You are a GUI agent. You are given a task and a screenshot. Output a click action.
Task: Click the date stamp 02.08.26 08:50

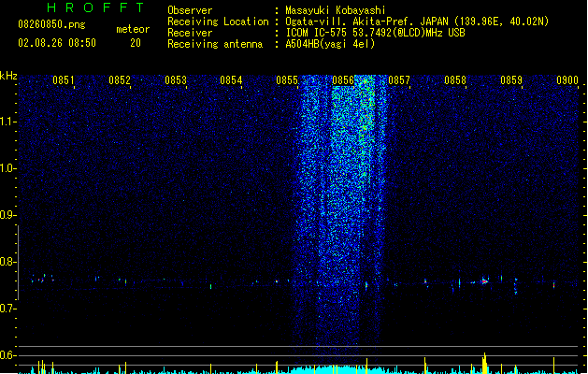pyautogui.click(x=57, y=43)
